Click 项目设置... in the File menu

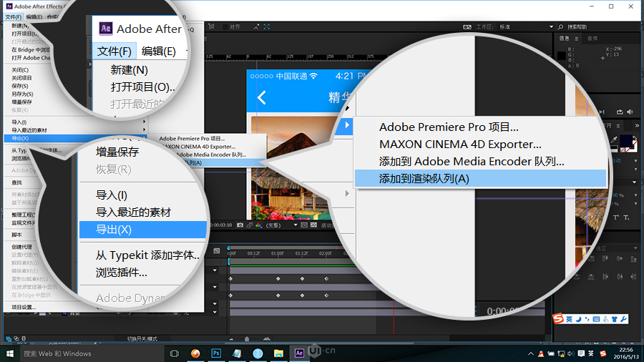click(24, 307)
